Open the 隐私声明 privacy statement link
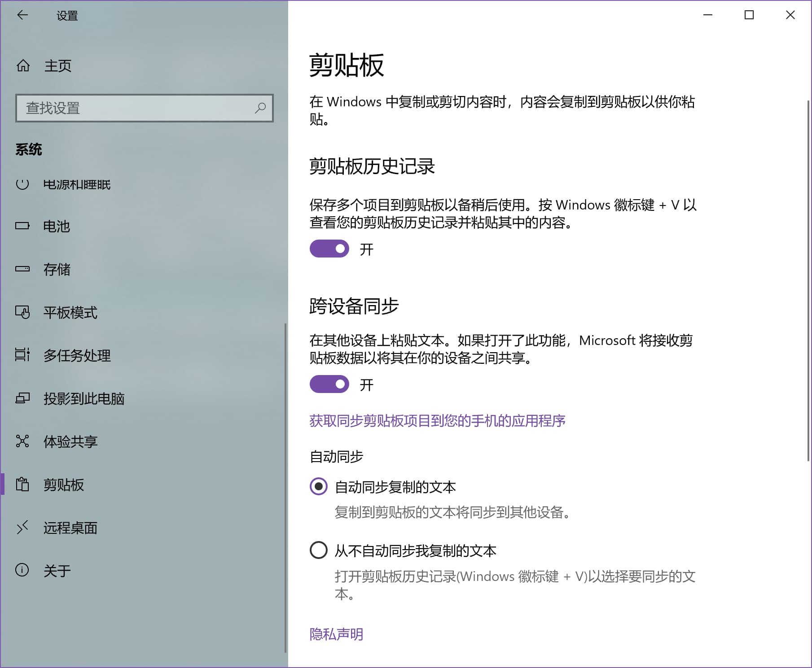Image resolution: width=812 pixels, height=668 pixels. click(x=336, y=633)
